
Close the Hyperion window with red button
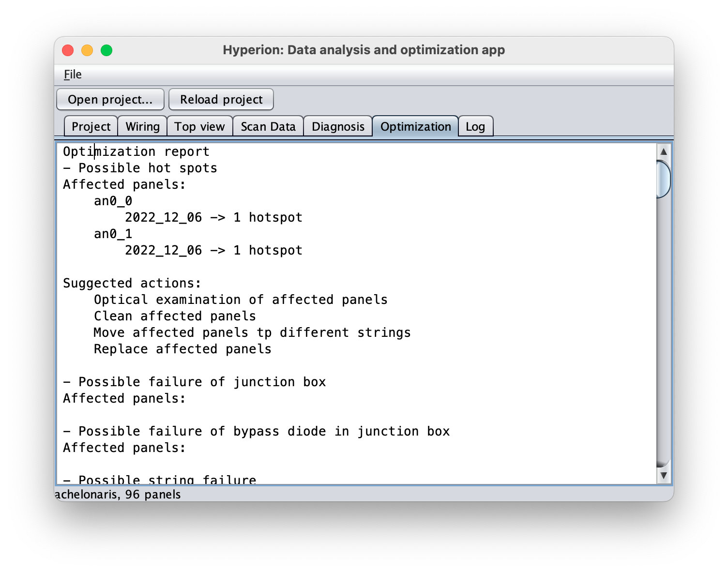pyautogui.click(x=68, y=50)
